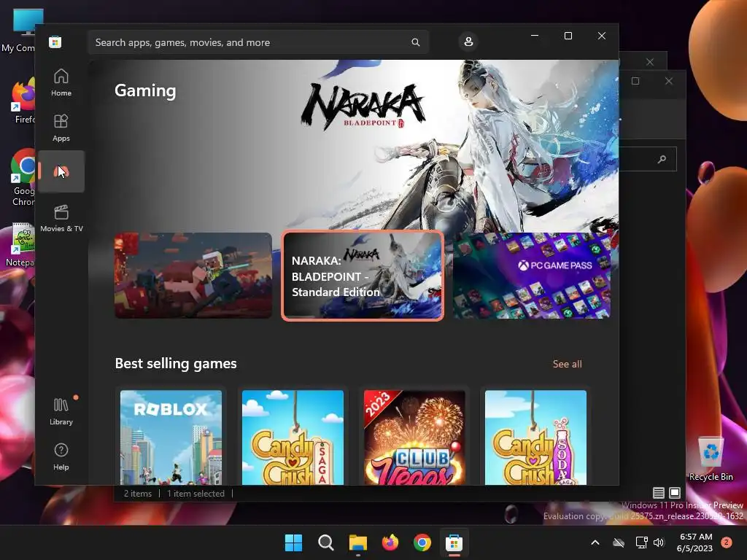Select Google Chrome desktop shortcut

point(23,178)
